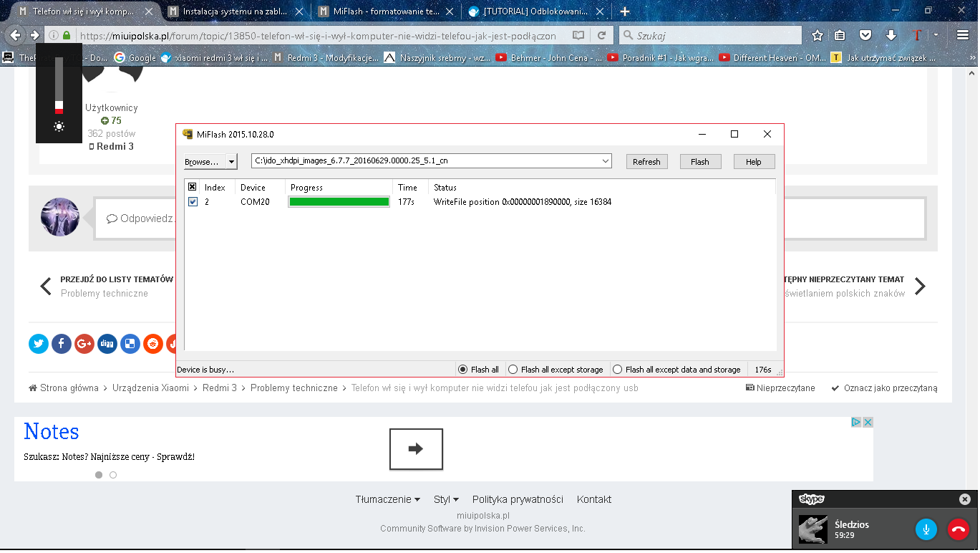Open Firefox downloads arrow icon
980x553 pixels.
(891, 35)
